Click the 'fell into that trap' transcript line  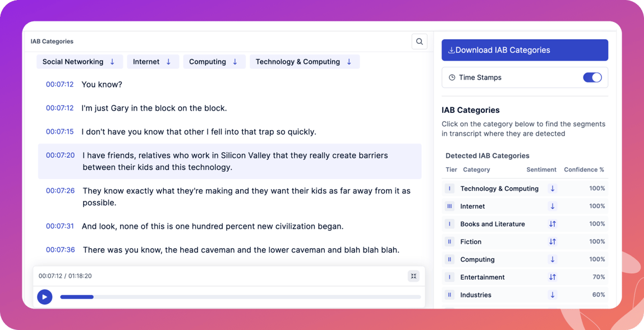(x=199, y=132)
